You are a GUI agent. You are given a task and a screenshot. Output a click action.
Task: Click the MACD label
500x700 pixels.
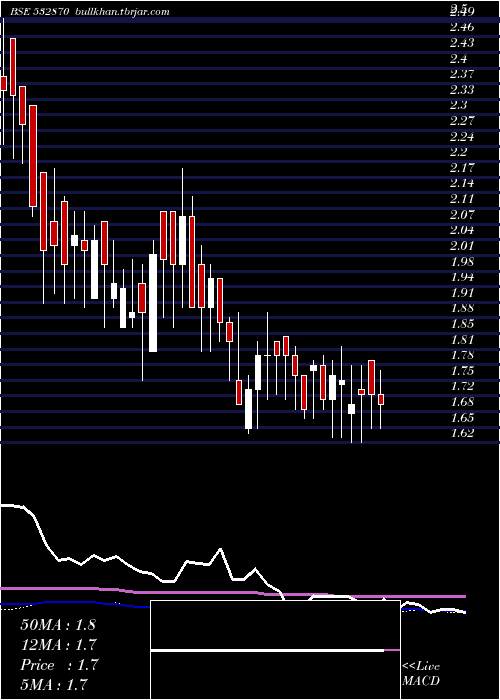pos(421,682)
